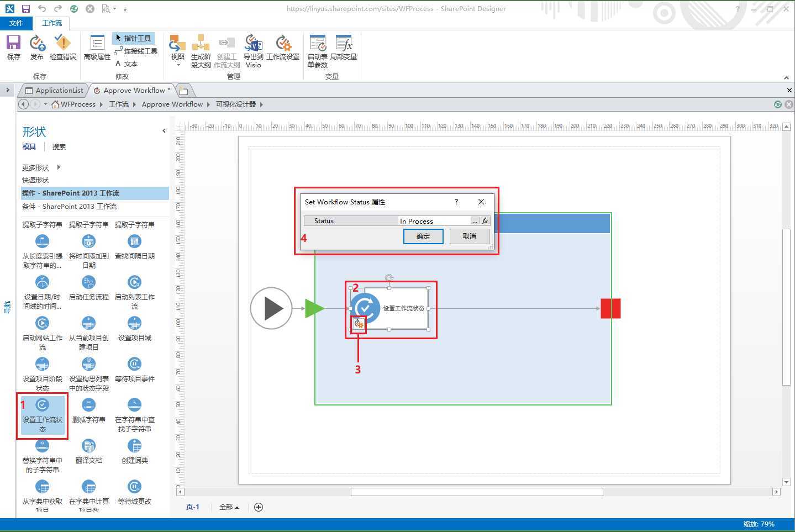The height and width of the screenshot is (532, 795).
Task: Select the 等待项目事件 shape
Action: 134,370
